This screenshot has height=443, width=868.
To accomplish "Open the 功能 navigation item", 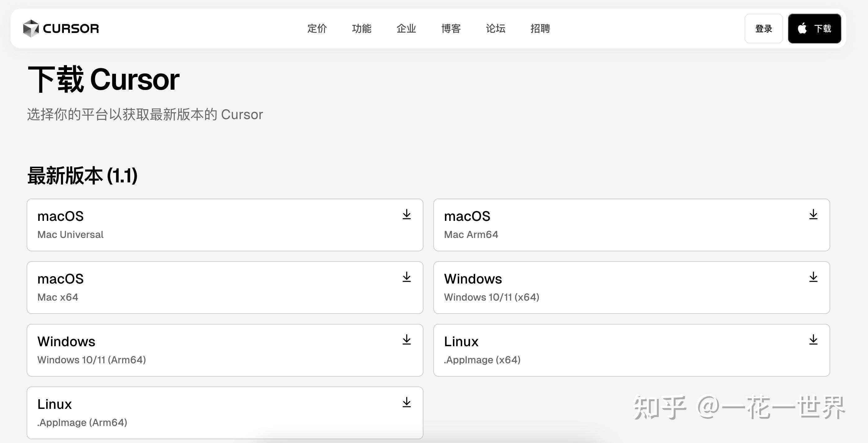I will [361, 29].
